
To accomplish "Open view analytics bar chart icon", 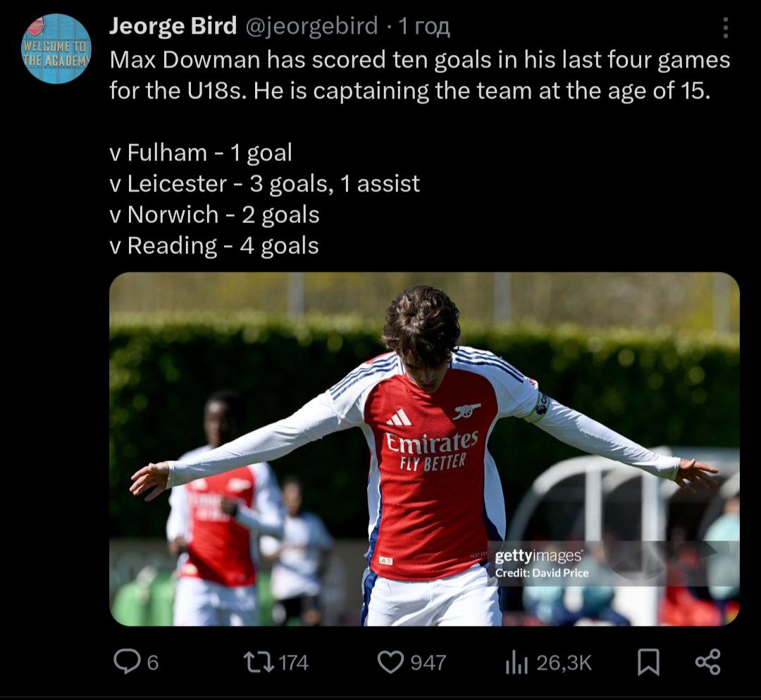I will 517,663.
